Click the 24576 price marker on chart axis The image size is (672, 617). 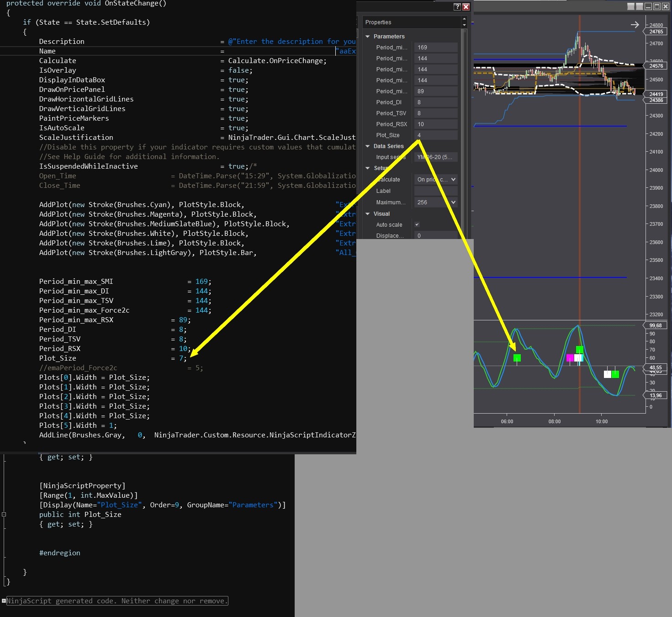point(656,66)
